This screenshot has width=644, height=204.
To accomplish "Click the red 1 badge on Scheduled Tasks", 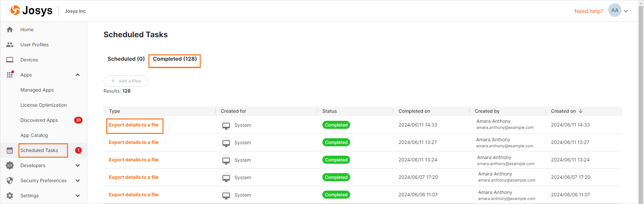I will click(78, 150).
